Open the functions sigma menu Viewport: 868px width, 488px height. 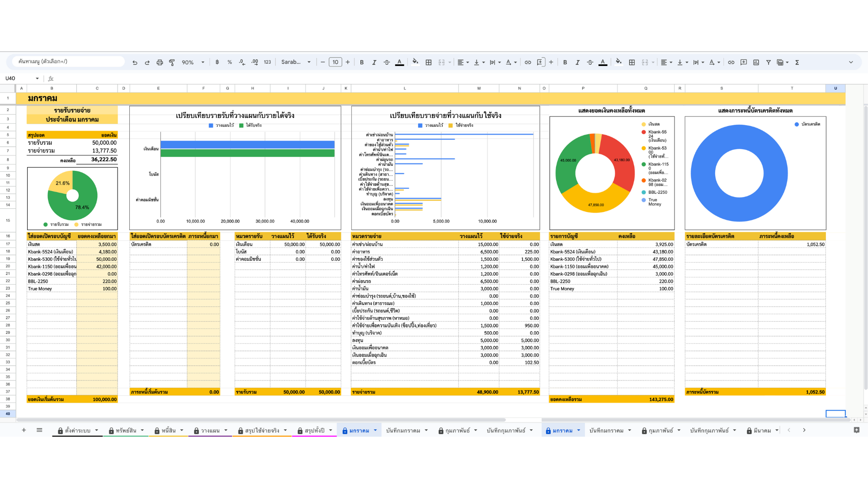(797, 62)
